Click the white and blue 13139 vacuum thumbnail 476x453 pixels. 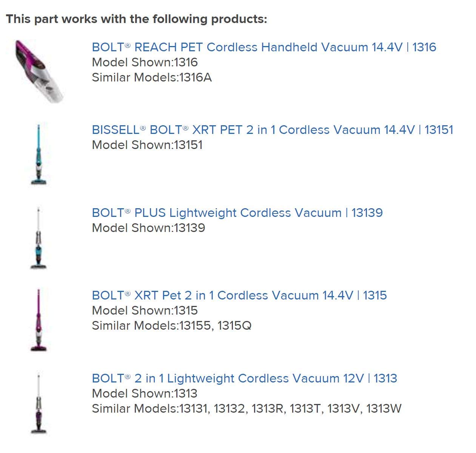pyautogui.click(x=39, y=237)
